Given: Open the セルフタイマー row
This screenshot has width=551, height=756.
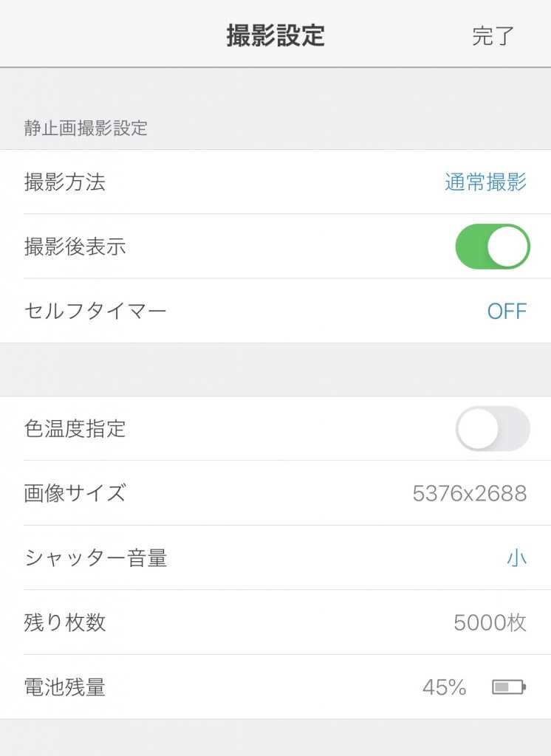Looking at the screenshot, I should tap(275, 311).
